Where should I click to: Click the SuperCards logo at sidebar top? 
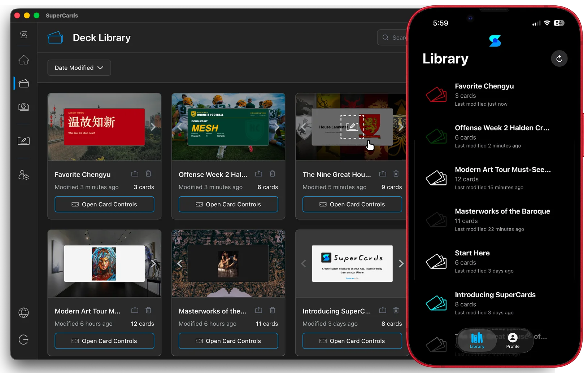tap(23, 35)
